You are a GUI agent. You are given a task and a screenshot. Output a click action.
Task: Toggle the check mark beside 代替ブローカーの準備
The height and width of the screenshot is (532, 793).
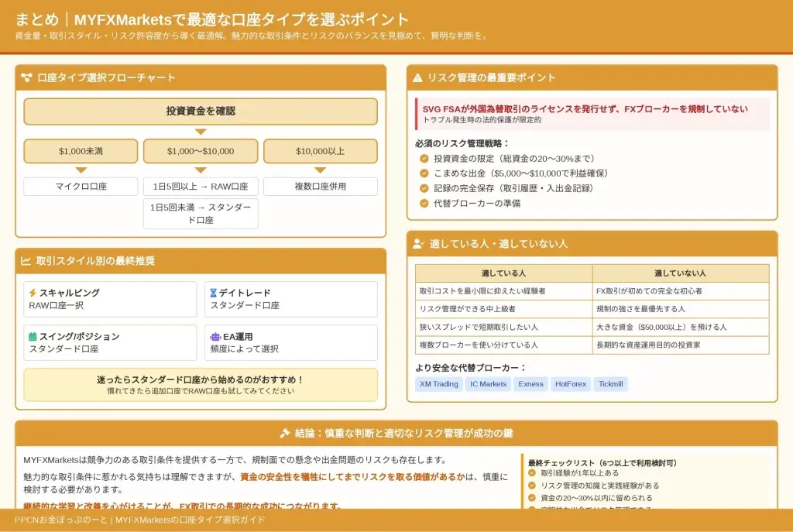(x=424, y=203)
